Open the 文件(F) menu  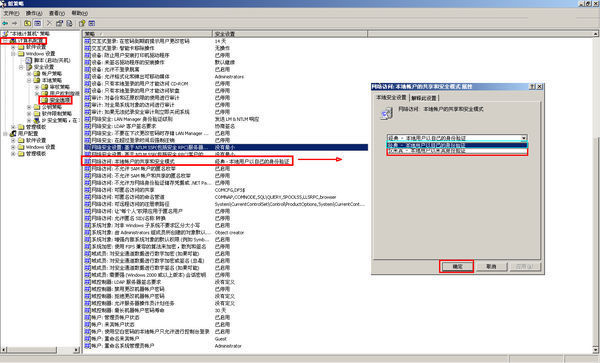click(x=11, y=13)
